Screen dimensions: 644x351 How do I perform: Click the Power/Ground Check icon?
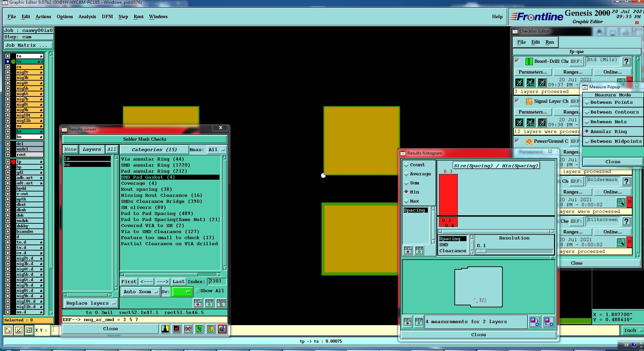529,141
